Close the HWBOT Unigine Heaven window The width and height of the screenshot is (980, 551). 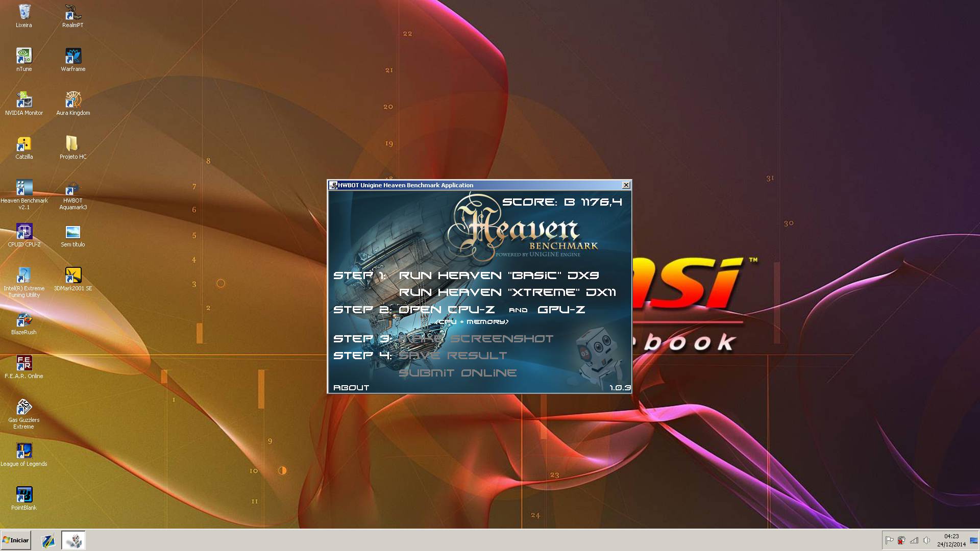(626, 185)
